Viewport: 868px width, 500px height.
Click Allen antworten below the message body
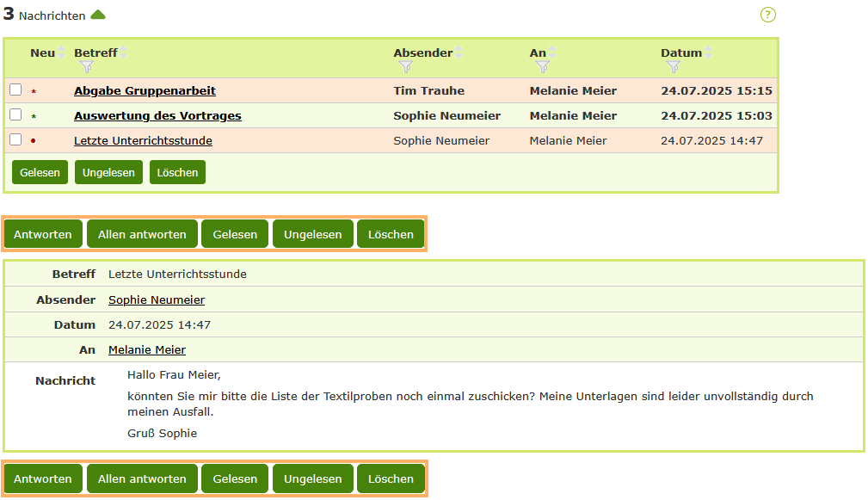tap(142, 478)
